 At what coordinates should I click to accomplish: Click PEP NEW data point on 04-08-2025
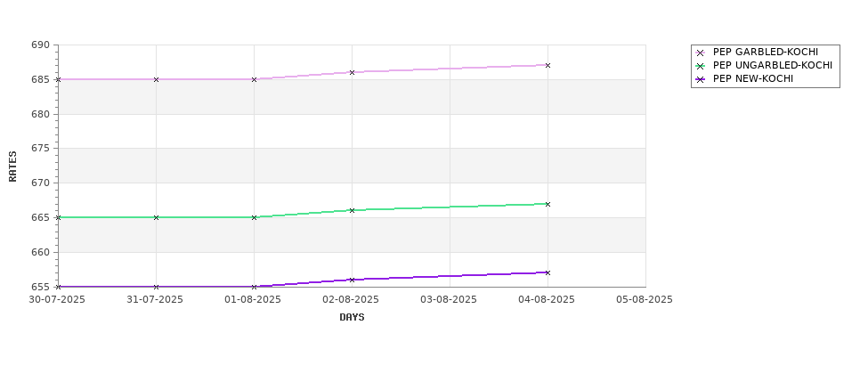(x=548, y=272)
